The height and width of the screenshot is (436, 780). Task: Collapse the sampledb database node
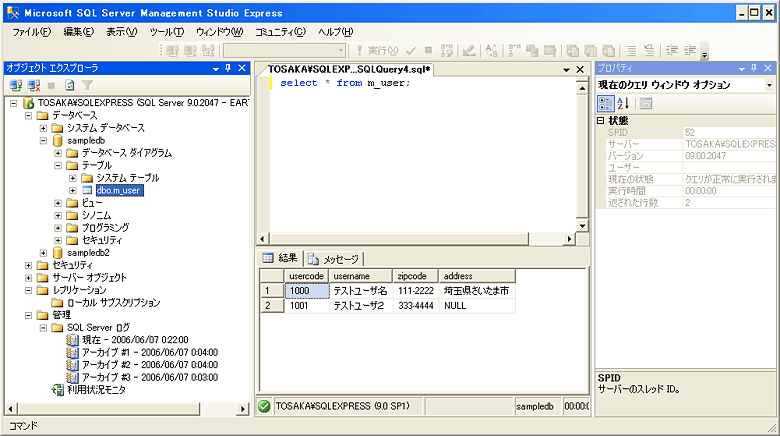(x=43, y=140)
